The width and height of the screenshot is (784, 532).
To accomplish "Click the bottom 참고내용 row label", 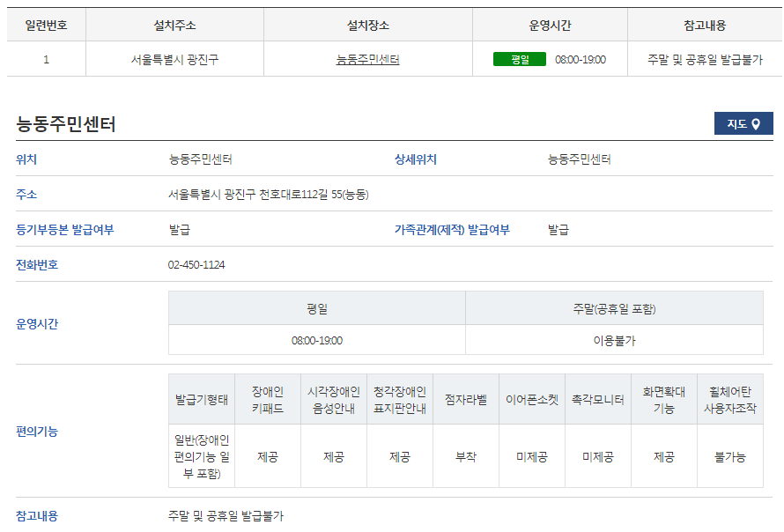I will [37, 516].
